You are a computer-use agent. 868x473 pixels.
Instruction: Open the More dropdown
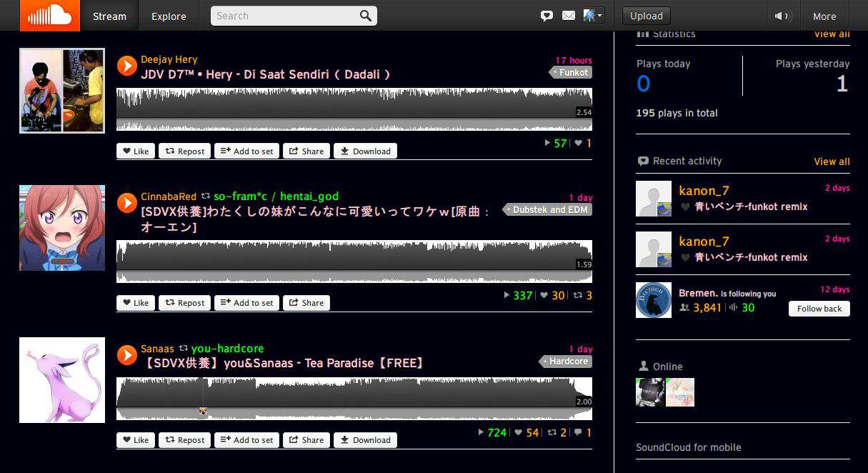click(x=824, y=15)
